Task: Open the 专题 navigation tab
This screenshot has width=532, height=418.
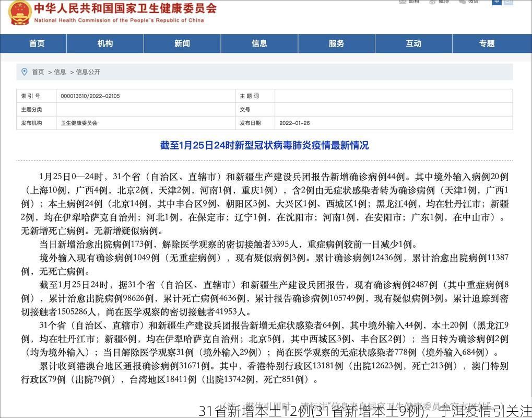Action: (x=487, y=43)
